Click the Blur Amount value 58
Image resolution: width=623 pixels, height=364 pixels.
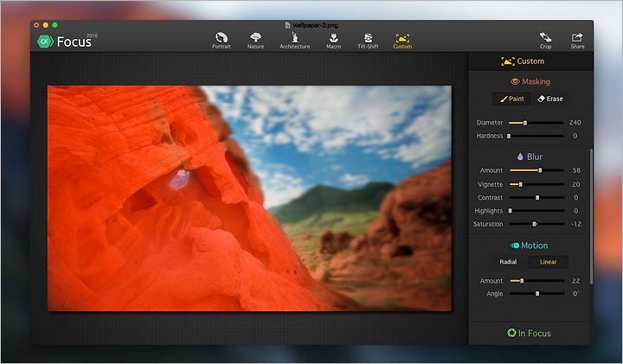coord(576,170)
